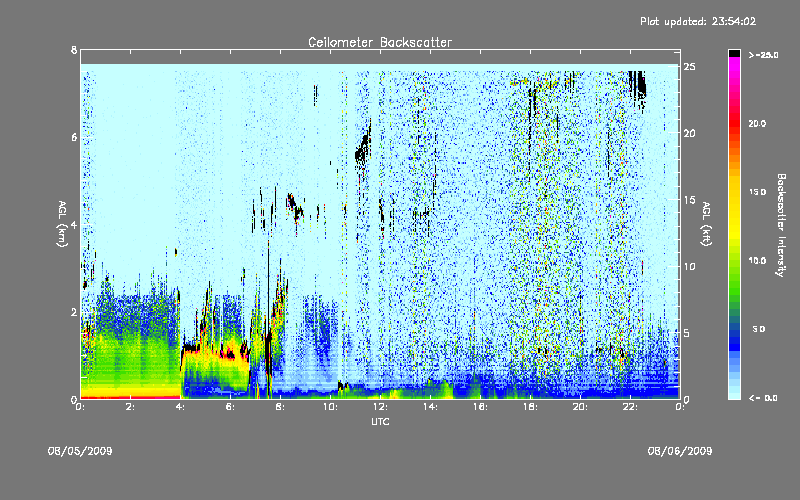This screenshot has height=500, width=800.
Task: Click the '<= 0.0' colorbar tick label
Action: click(x=763, y=398)
